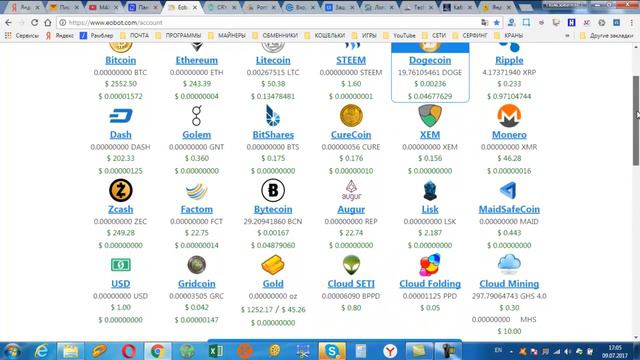This screenshot has width=640, height=360.
Task: Click the BitShares logo icon
Action: 273,116
